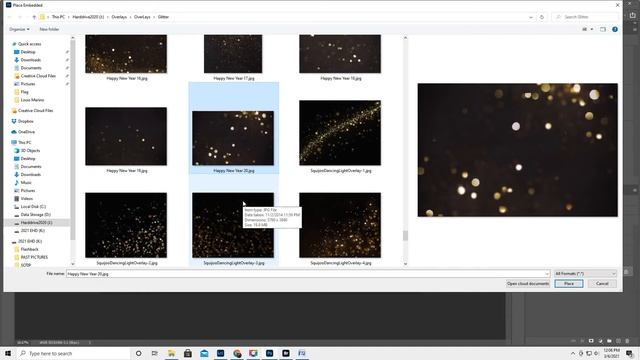Click navigation pane scrollbar down arrow

(x=73, y=264)
